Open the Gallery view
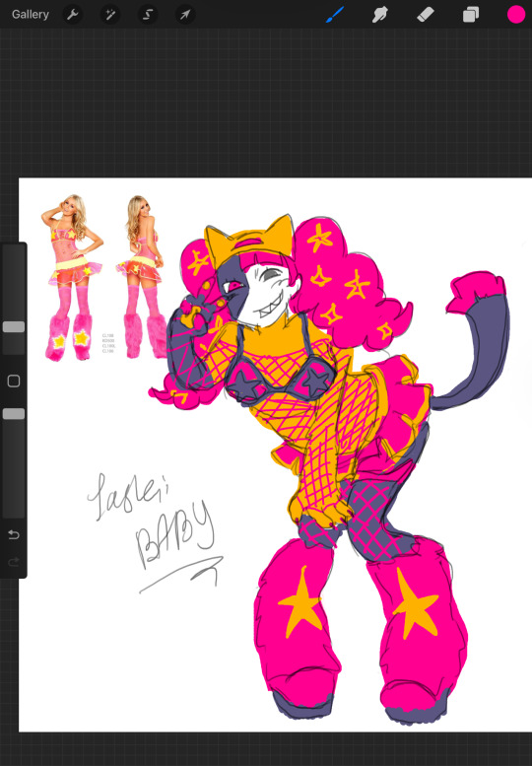This screenshot has height=766, width=532. click(31, 14)
